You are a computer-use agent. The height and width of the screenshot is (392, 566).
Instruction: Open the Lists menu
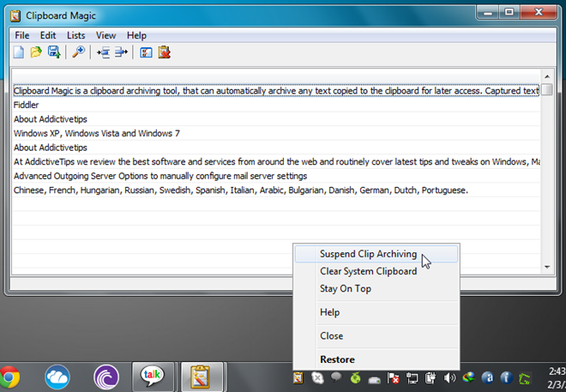75,35
